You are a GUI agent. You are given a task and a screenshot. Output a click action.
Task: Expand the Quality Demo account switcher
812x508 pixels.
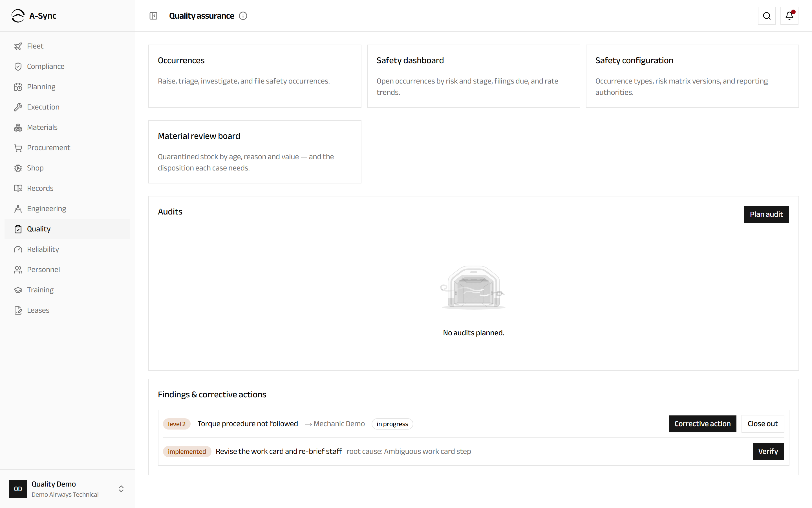[67, 489]
